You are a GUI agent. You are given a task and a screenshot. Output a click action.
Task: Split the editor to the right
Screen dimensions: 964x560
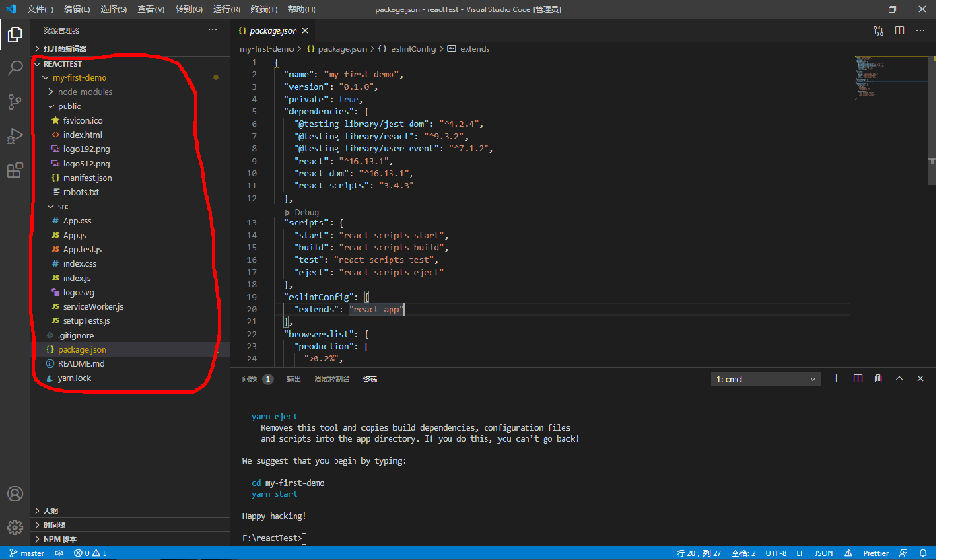point(899,30)
